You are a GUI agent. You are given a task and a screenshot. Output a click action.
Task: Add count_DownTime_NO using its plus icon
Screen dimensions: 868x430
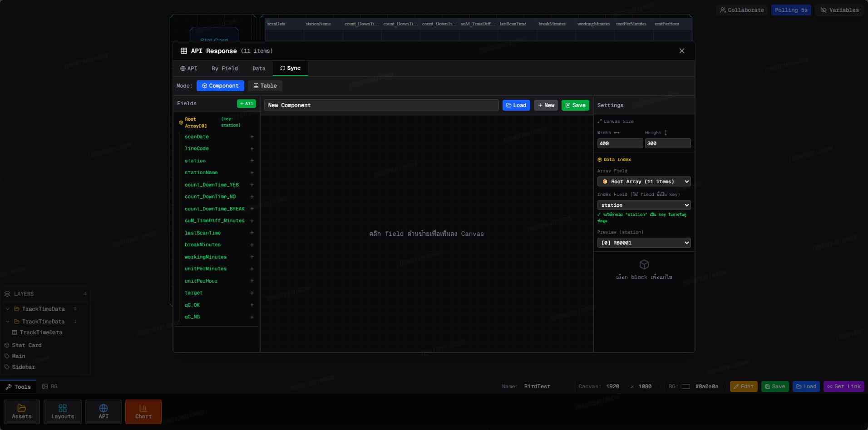click(252, 197)
